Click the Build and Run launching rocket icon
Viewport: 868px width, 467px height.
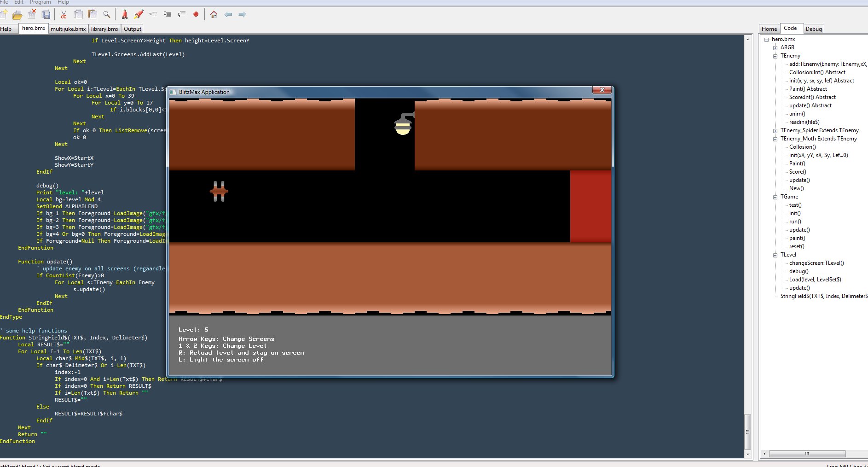tap(139, 15)
